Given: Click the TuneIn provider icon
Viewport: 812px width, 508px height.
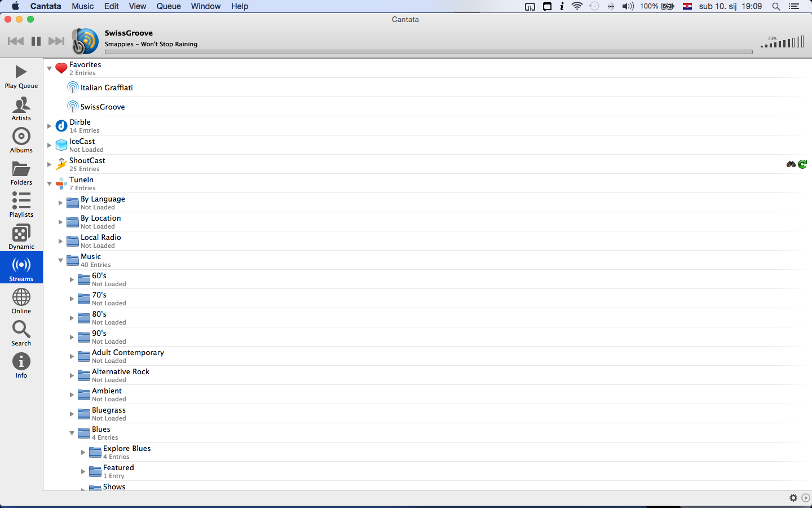Looking at the screenshot, I should click(61, 183).
